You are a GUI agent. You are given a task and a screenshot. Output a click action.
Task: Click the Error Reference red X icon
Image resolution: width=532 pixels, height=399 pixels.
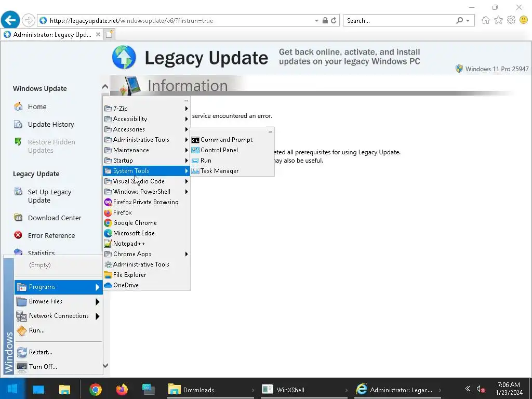tap(18, 235)
